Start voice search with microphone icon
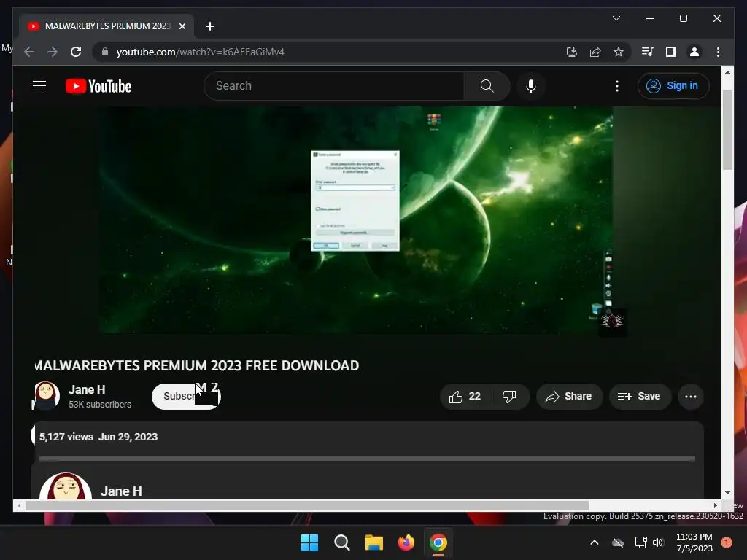Viewport: 747px width, 560px height. tap(531, 86)
